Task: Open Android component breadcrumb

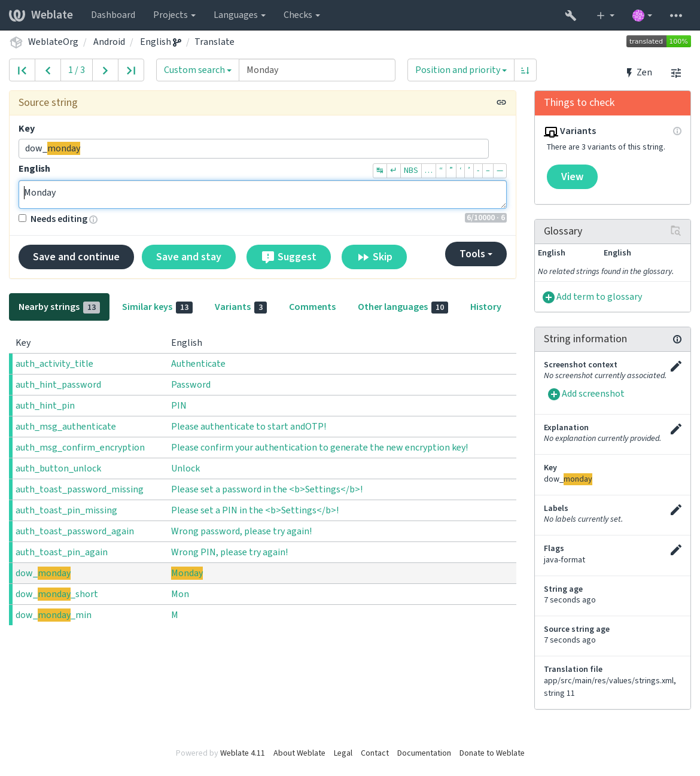Action: [x=109, y=42]
